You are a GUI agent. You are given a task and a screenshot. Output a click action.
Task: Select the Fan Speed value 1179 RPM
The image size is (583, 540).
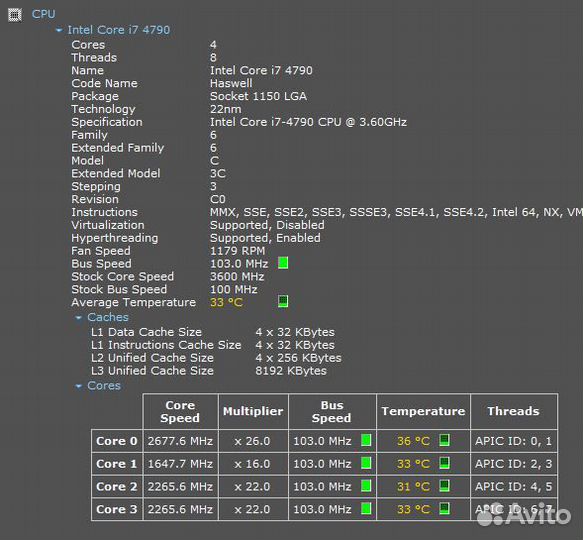pos(238,251)
